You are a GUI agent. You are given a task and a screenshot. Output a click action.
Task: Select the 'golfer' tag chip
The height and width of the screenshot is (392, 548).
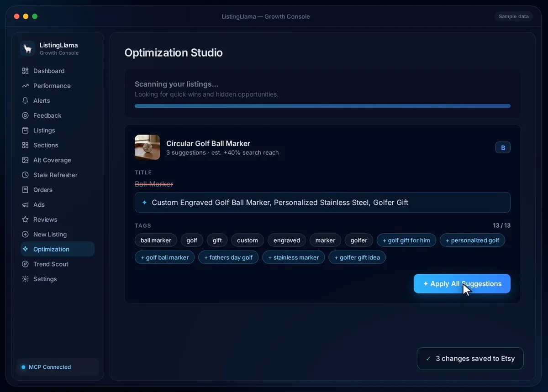[x=359, y=240]
